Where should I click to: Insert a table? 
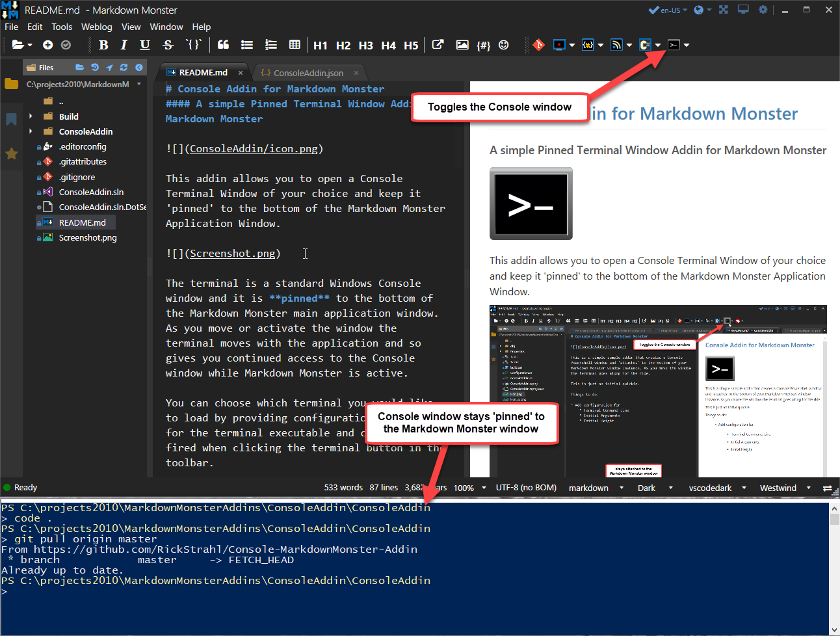click(295, 45)
